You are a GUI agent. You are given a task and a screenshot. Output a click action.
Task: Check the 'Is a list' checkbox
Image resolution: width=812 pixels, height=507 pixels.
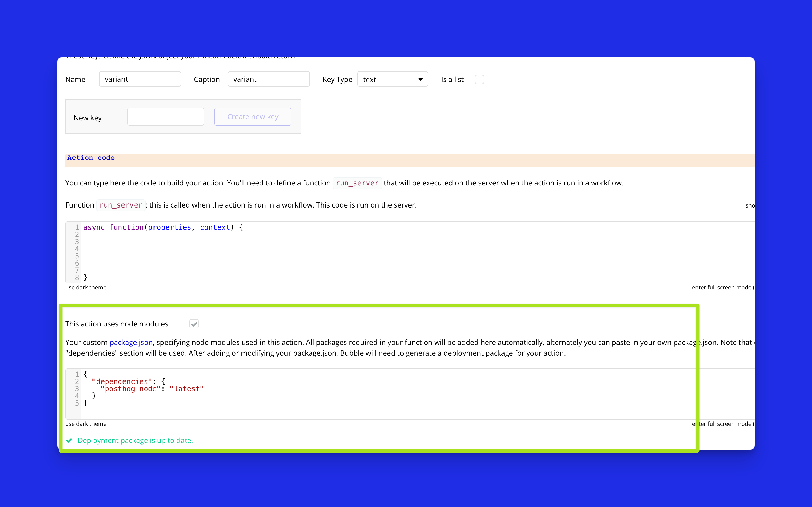(x=479, y=79)
